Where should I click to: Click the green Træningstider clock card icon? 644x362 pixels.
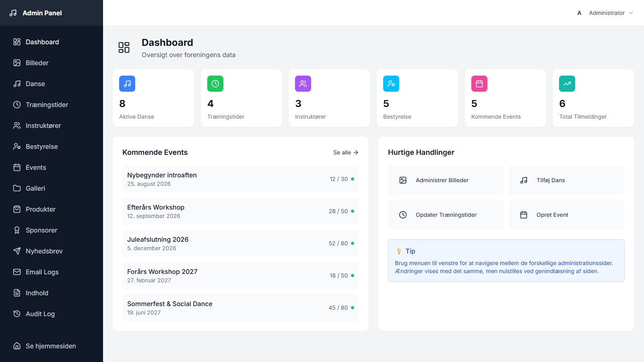[x=215, y=84]
